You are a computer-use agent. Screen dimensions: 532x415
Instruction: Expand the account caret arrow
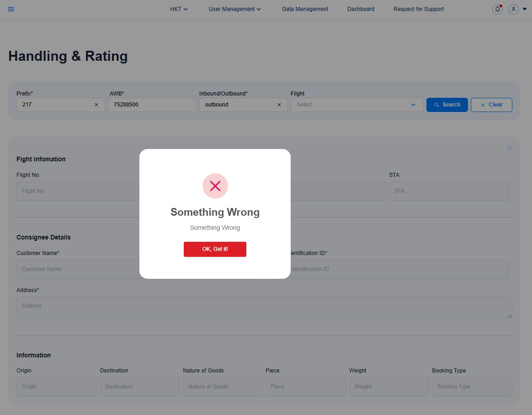[525, 9]
